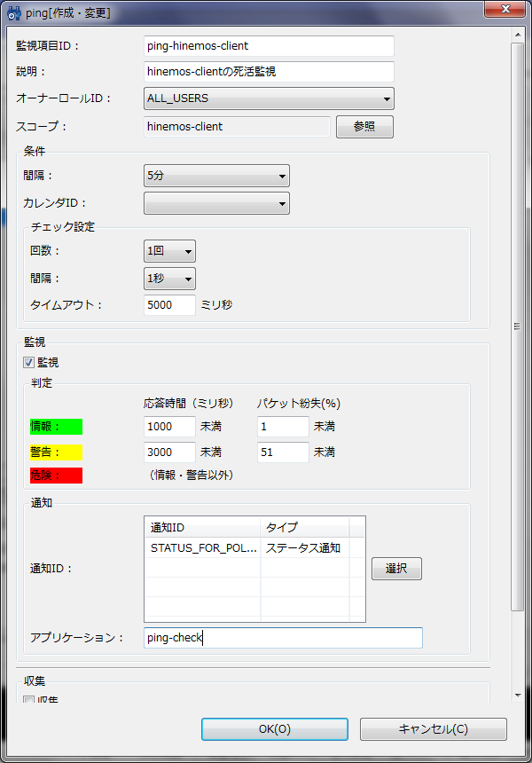The image size is (532, 763).
Task: Click the scrollbar up arrow
Action: [x=518, y=35]
